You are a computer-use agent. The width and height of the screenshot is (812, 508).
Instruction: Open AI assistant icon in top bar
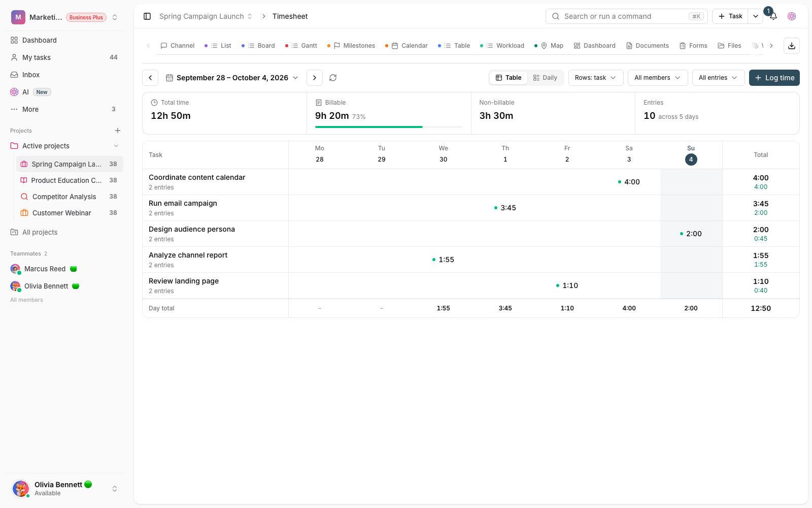792,16
